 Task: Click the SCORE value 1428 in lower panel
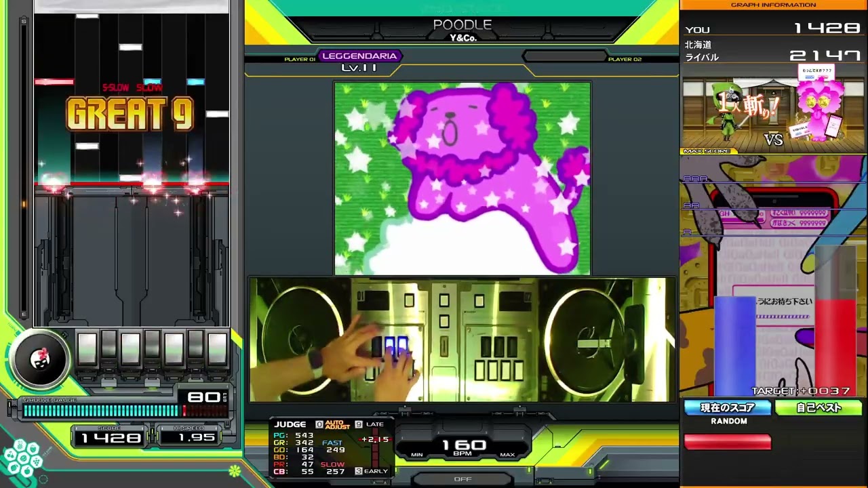tap(111, 438)
